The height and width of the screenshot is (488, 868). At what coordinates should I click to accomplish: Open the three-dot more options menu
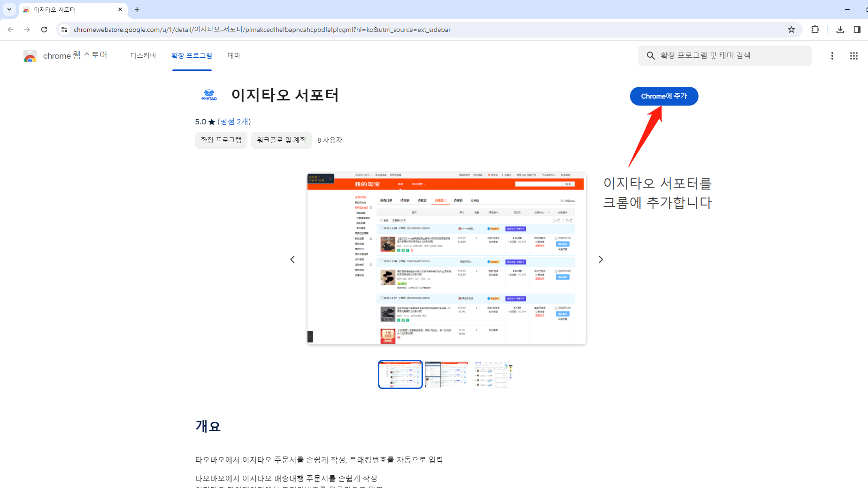832,56
